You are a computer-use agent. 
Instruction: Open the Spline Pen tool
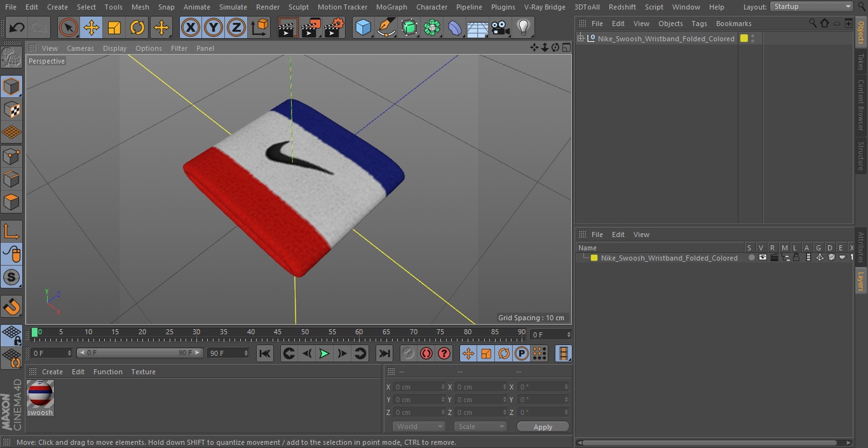click(x=386, y=28)
